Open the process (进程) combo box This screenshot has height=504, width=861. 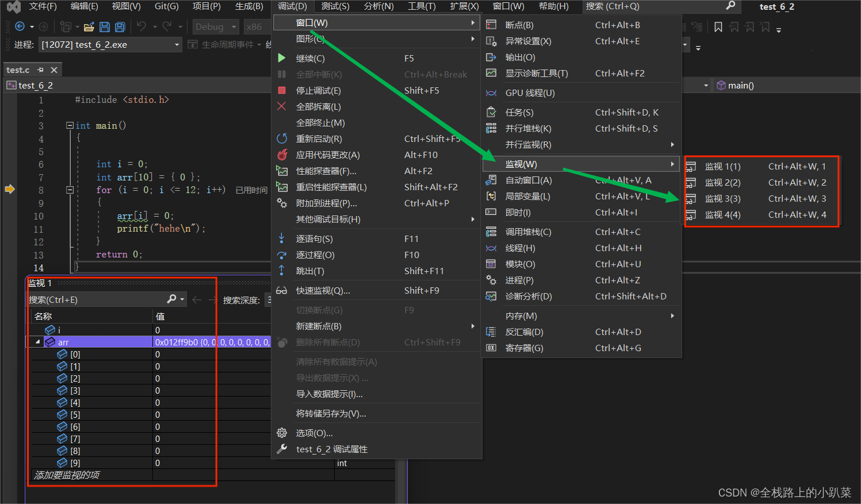(x=110, y=44)
